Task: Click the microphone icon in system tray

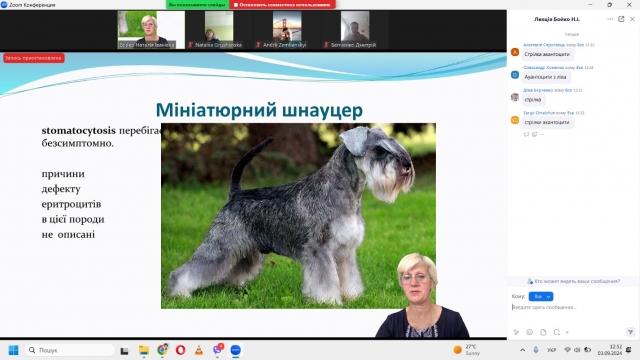Action: [x=536, y=350]
